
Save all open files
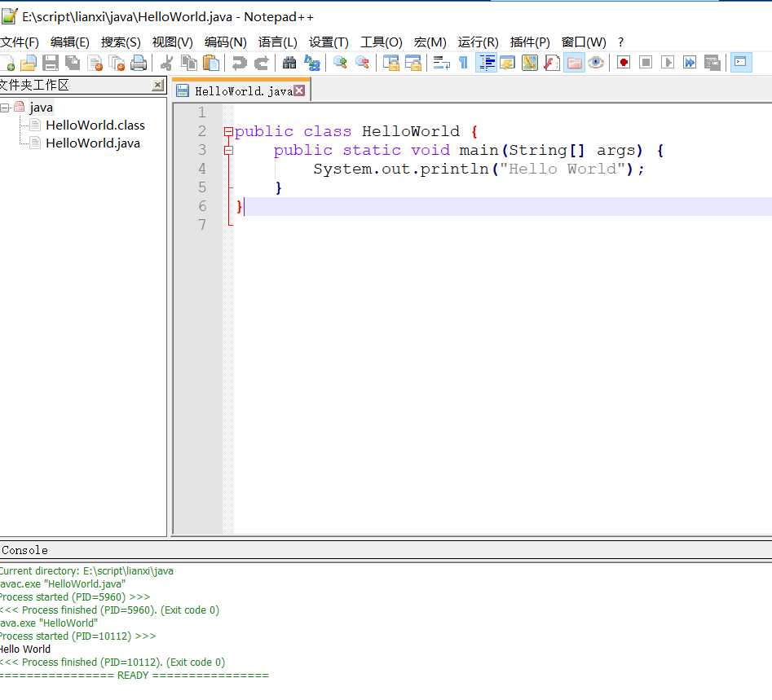[x=73, y=63]
